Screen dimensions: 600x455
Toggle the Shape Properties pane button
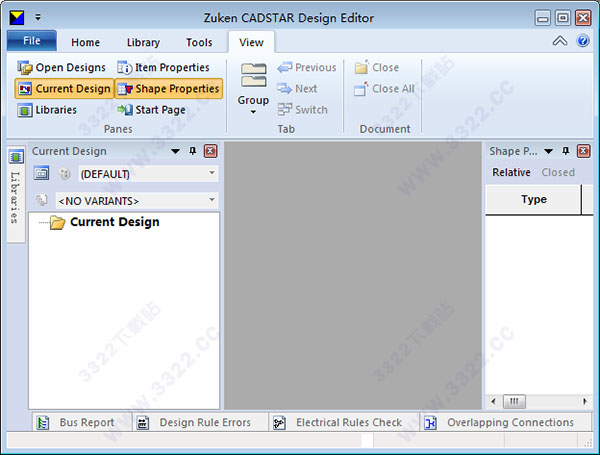pyautogui.click(x=169, y=89)
